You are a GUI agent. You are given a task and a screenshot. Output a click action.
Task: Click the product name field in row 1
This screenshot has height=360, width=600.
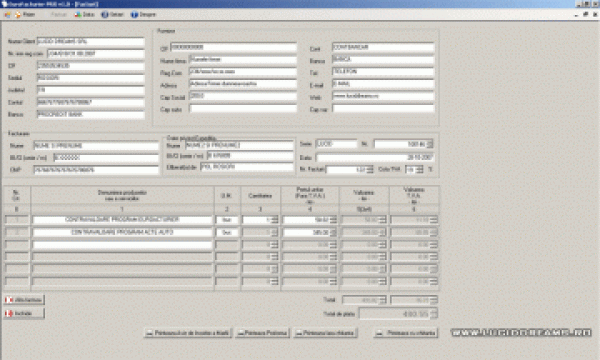[x=122, y=220]
